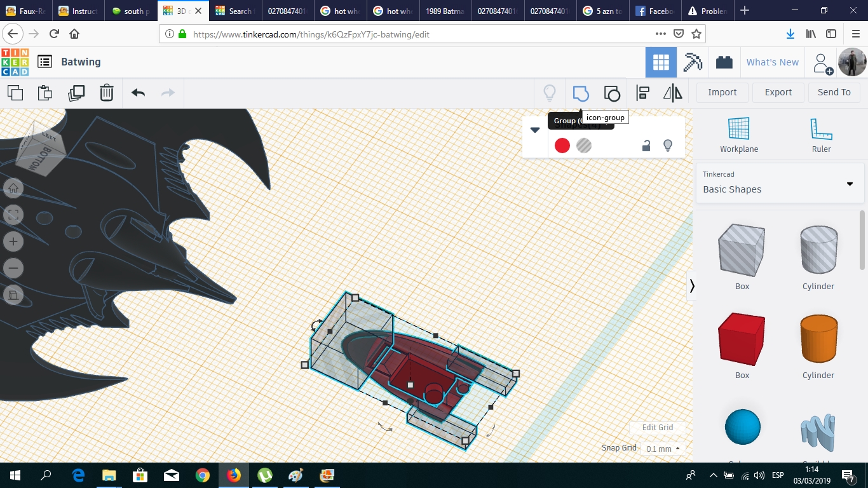The height and width of the screenshot is (488, 868).
Task: Open a new browser tab
Action: tap(745, 11)
